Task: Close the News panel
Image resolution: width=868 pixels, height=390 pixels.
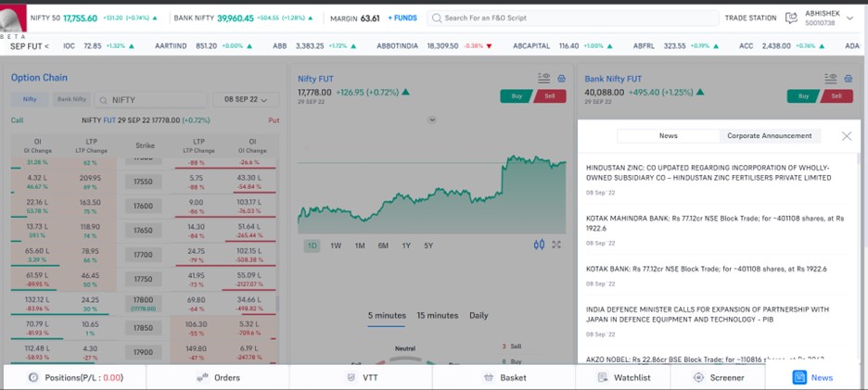Action: point(846,136)
